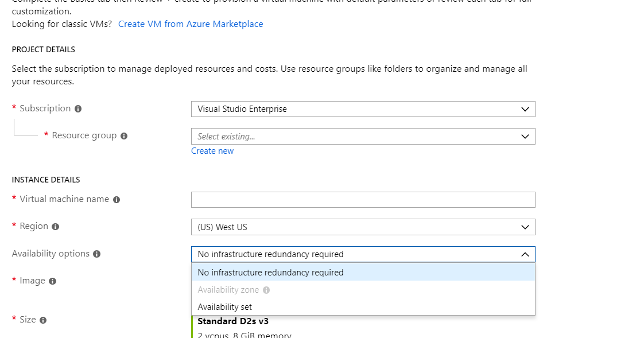
Task: Open the Resource group Select existing dropdown
Action: [x=363, y=137]
